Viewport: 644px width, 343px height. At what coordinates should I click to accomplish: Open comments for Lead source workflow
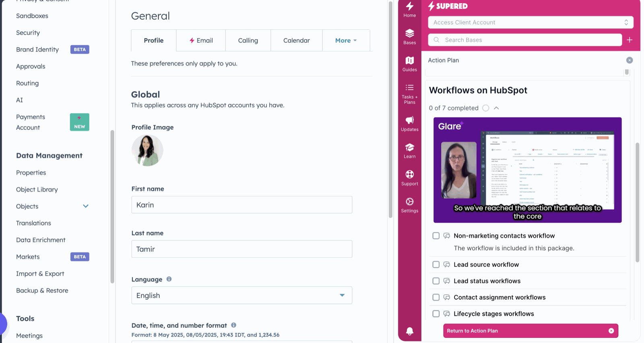446,265
